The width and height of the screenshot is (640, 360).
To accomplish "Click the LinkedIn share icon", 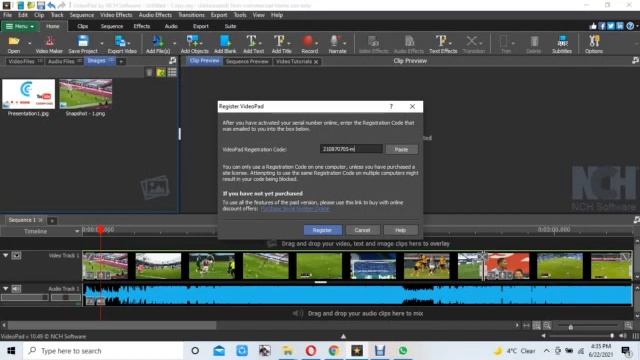I will 620,26.
